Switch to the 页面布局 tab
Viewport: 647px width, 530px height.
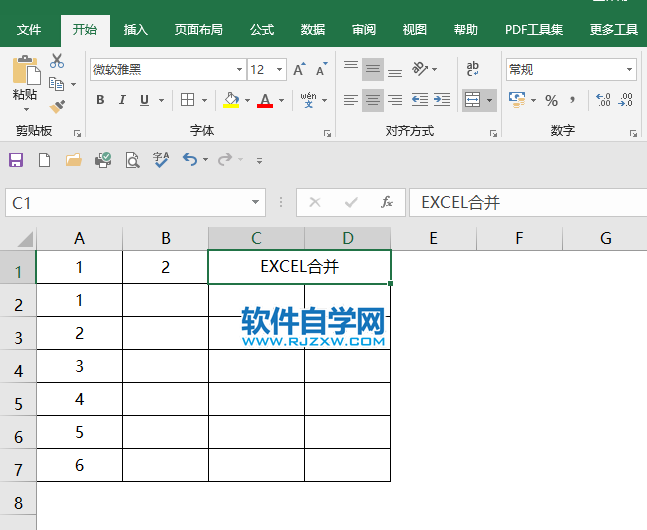click(198, 30)
